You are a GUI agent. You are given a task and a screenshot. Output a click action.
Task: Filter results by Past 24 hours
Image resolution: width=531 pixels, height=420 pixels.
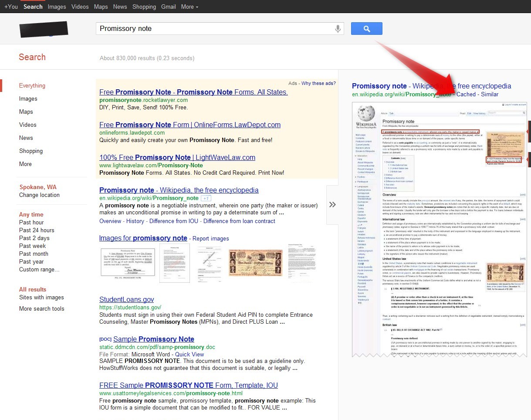coord(36,230)
